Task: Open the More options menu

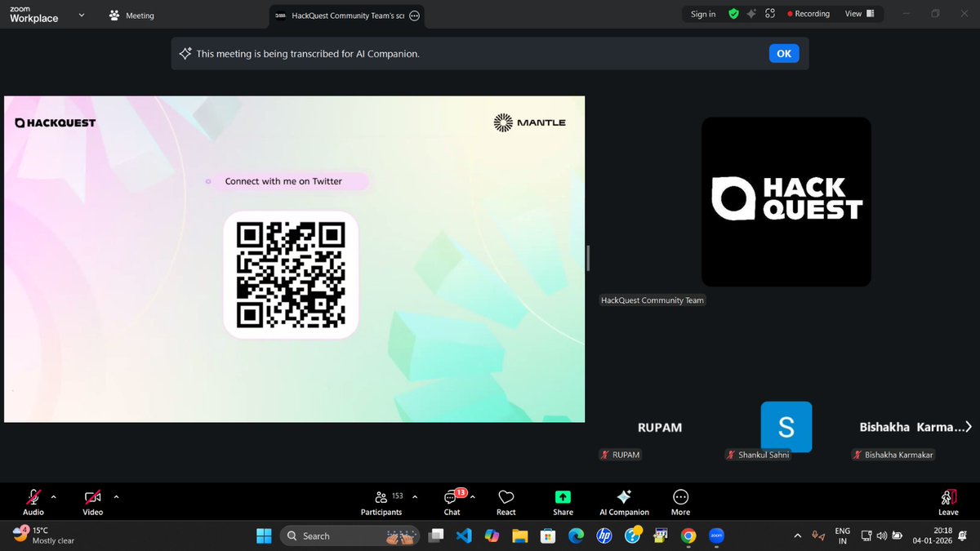Action: (x=680, y=503)
